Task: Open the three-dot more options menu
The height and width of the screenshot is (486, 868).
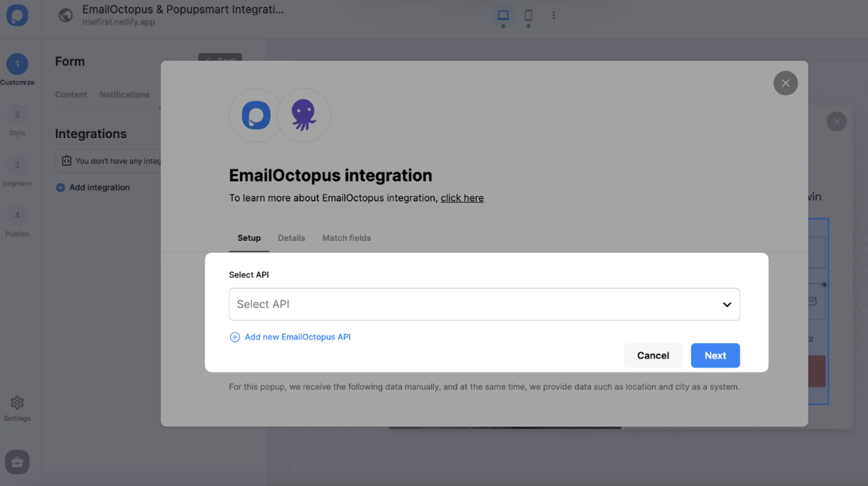Action: tap(554, 15)
